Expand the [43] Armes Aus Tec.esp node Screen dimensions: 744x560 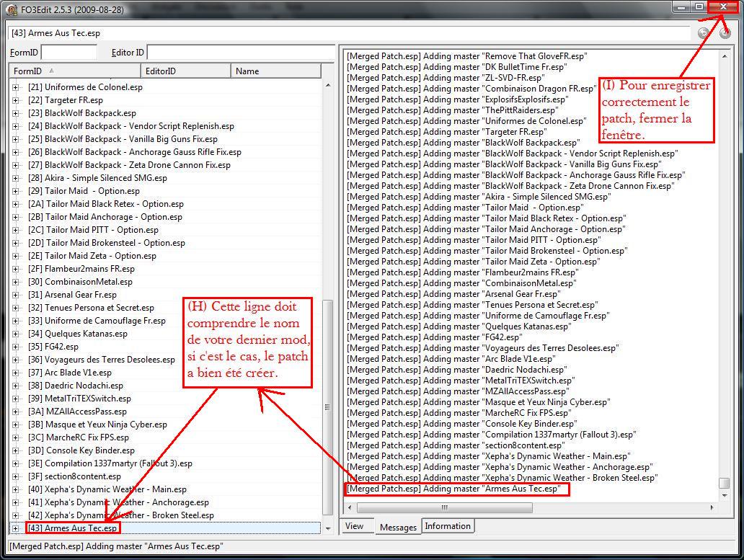click(x=16, y=528)
